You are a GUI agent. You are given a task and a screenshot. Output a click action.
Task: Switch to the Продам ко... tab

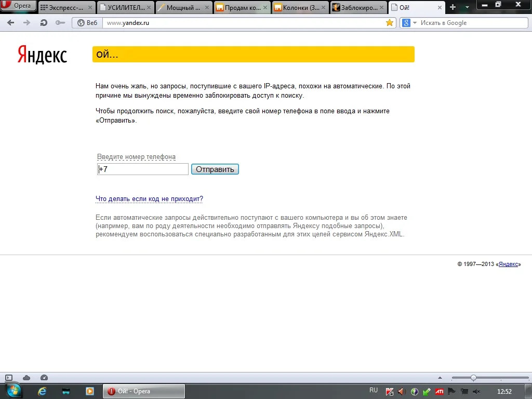coord(242,7)
